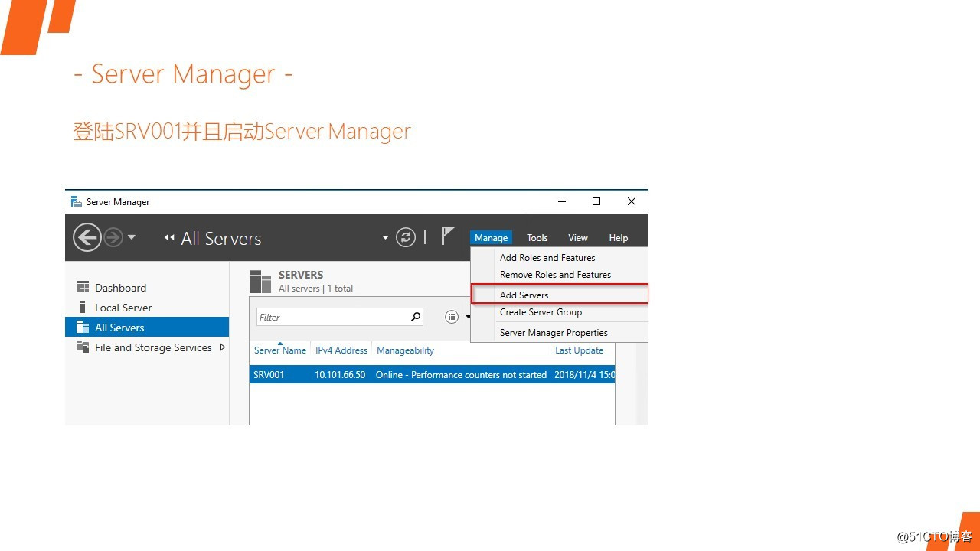The height and width of the screenshot is (551, 980).
Task: Click IP address 10.101.66.50 cell
Action: click(x=340, y=375)
